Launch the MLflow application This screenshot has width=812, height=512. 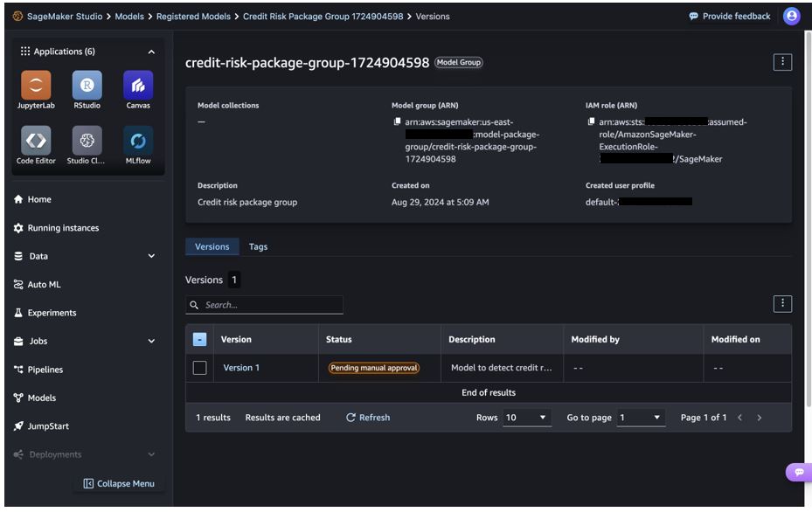tap(138, 141)
